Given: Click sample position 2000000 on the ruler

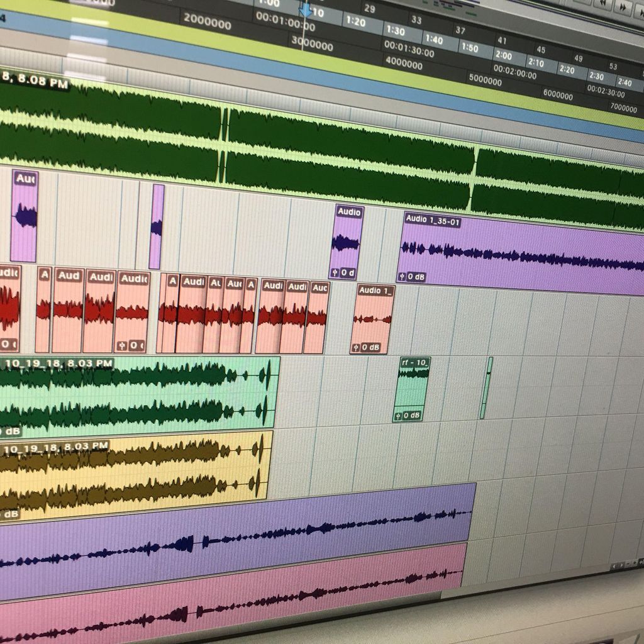Looking at the screenshot, I should pyautogui.click(x=207, y=21).
